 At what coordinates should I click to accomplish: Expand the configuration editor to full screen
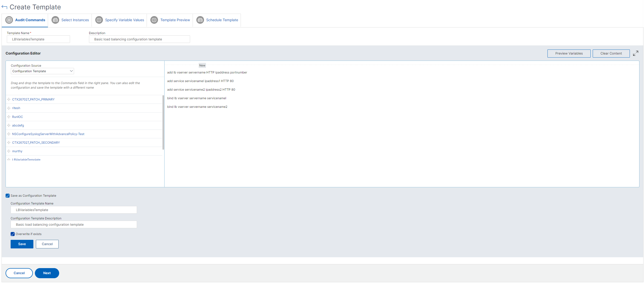pos(636,53)
